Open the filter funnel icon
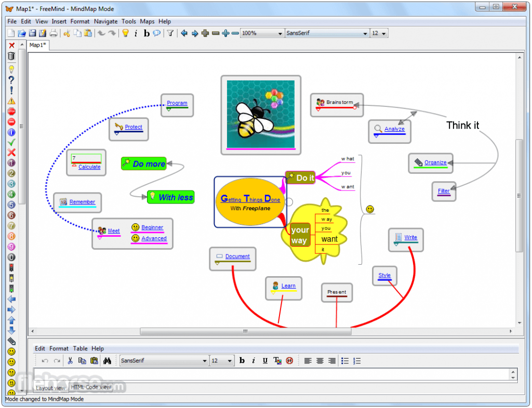 170,33
